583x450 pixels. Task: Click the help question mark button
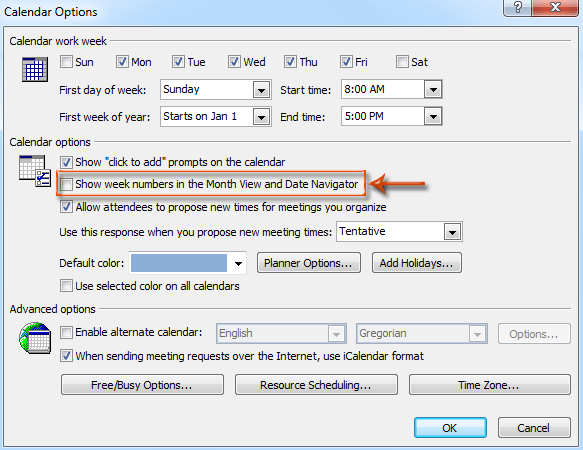517,7
